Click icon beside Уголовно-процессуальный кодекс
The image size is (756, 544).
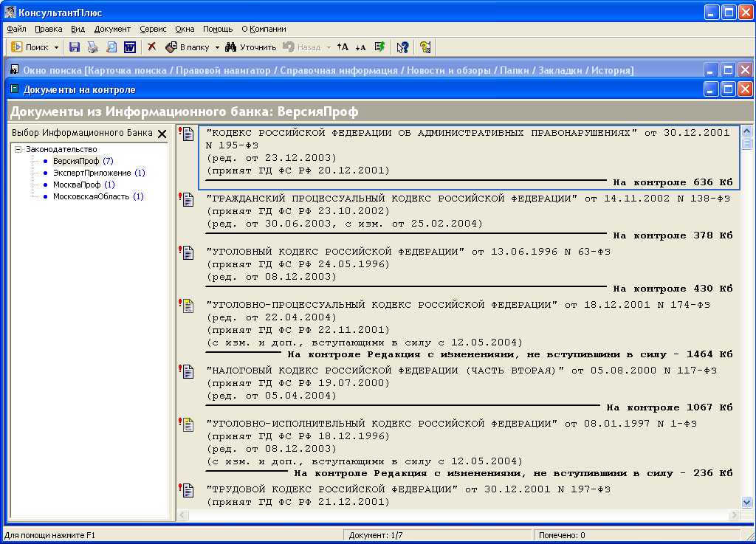187,305
